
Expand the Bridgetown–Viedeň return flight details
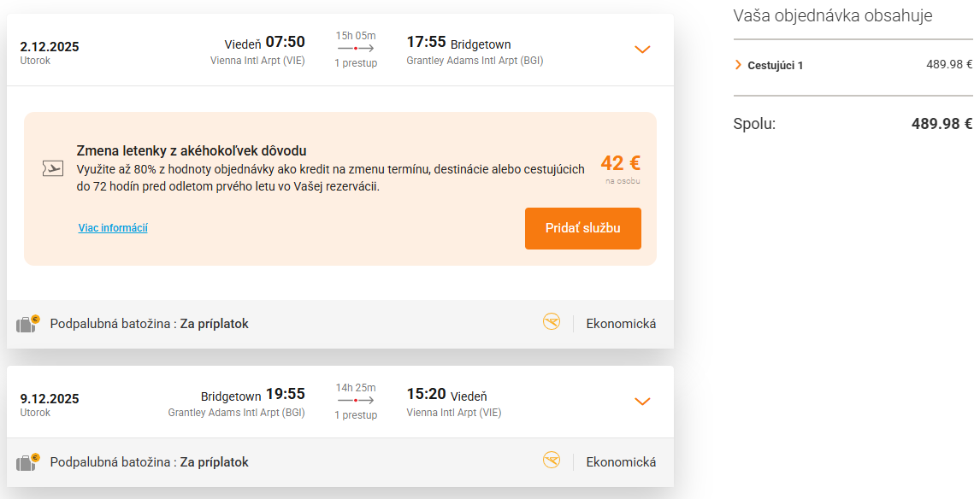[642, 402]
